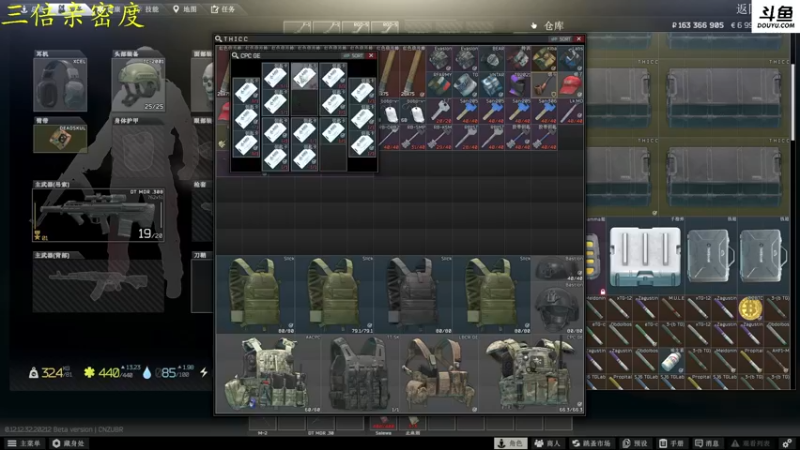
Task: Open the main menu button
Action: pos(24,443)
